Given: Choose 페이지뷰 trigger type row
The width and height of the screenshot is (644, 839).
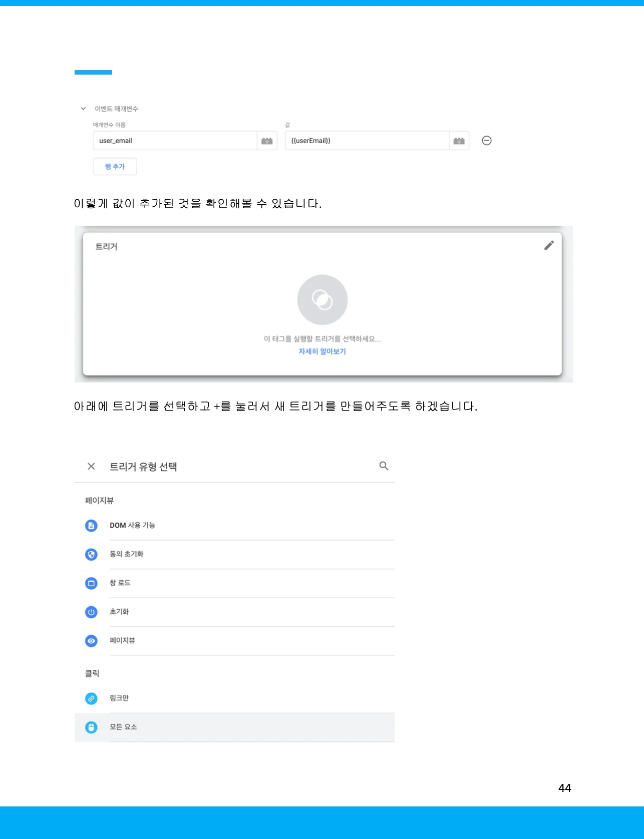Looking at the screenshot, I should [x=234, y=641].
